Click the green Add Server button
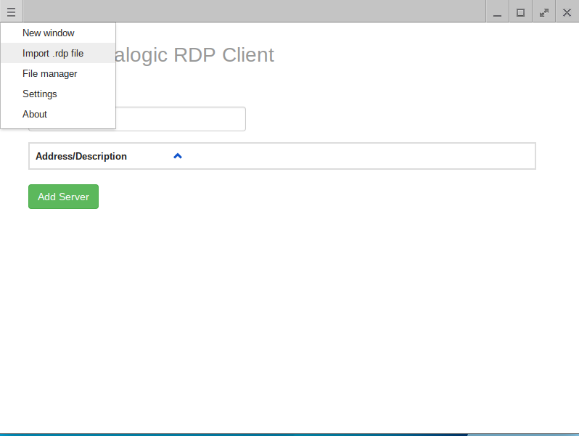This screenshot has width=579, height=436. click(x=64, y=196)
